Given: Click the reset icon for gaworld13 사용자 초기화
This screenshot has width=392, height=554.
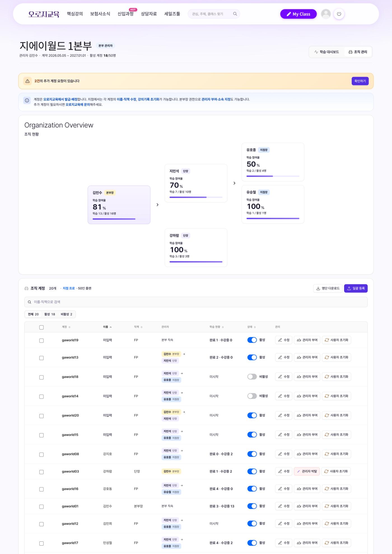Looking at the screenshot, I should pos(326,357).
